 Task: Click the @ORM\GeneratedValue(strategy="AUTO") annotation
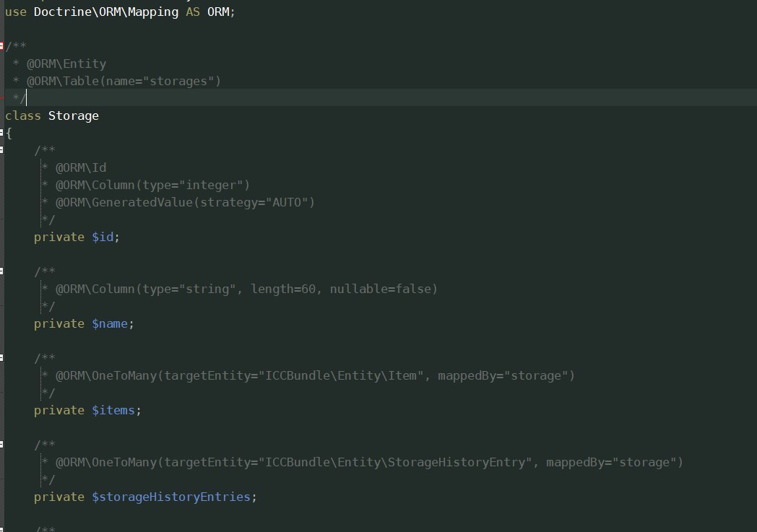click(186, 203)
